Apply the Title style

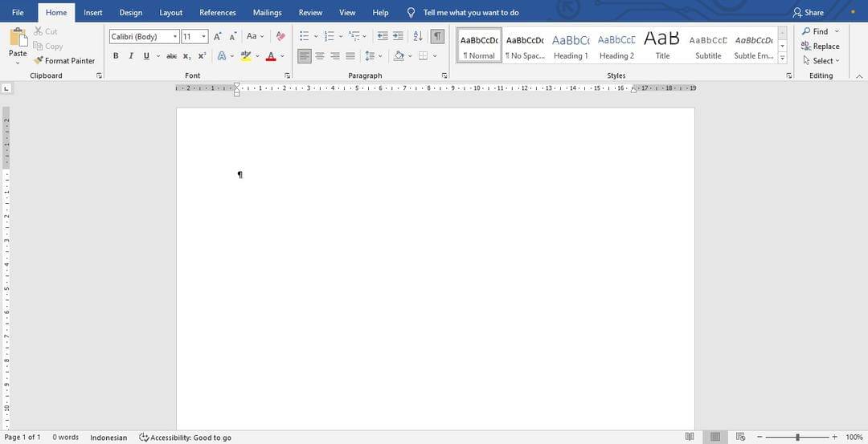tap(662, 45)
